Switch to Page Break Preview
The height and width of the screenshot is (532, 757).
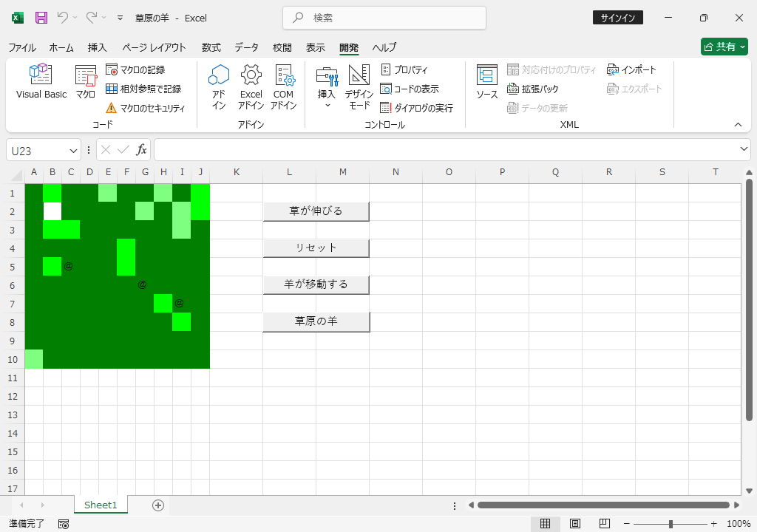point(604,524)
